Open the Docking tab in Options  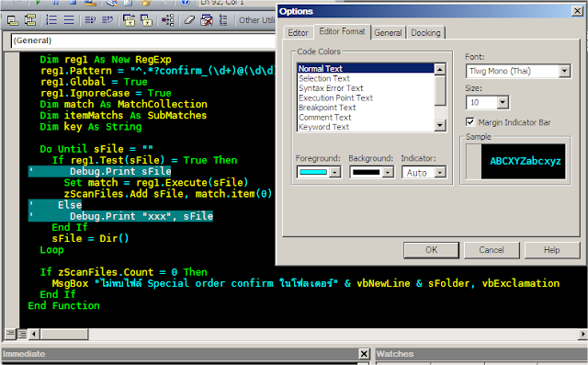click(x=425, y=32)
